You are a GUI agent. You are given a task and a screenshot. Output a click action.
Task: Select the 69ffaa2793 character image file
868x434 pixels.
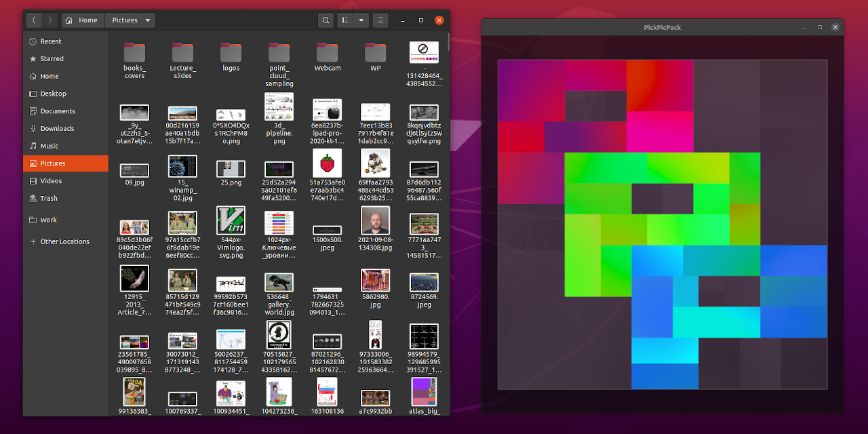[x=376, y=163]
